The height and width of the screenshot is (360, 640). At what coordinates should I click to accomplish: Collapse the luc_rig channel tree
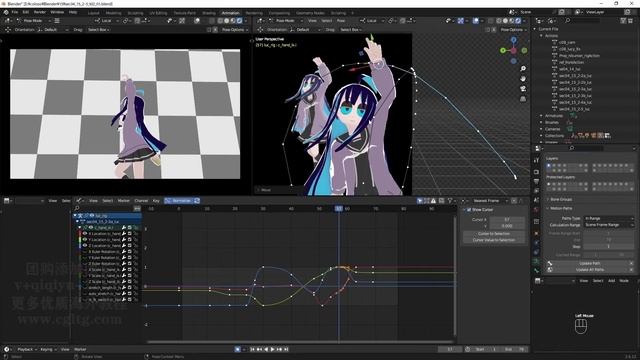75,215
